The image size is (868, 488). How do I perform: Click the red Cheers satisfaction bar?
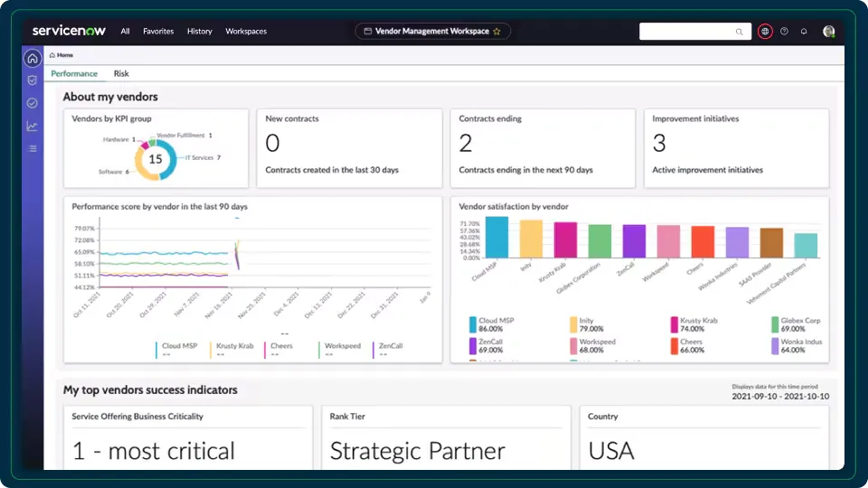[x=703, y=242]
